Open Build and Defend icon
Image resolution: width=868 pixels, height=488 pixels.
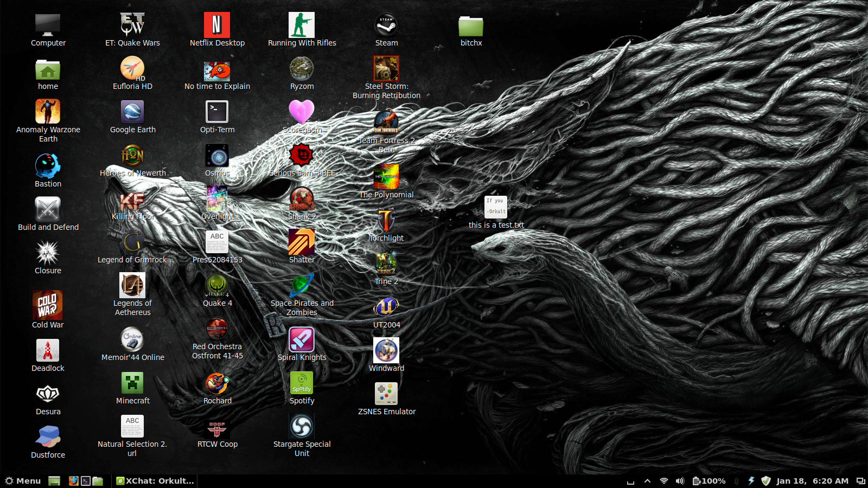pos(48,209)
